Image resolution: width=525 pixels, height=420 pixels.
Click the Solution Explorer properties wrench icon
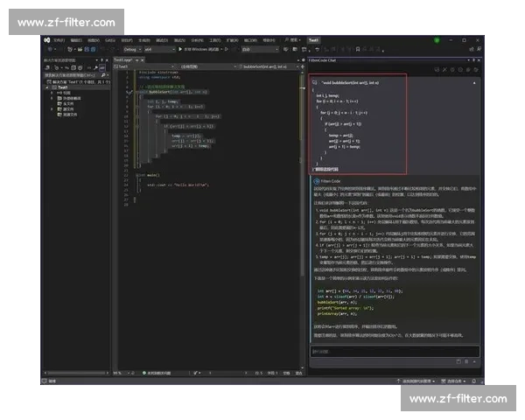(x=96, y=67)
